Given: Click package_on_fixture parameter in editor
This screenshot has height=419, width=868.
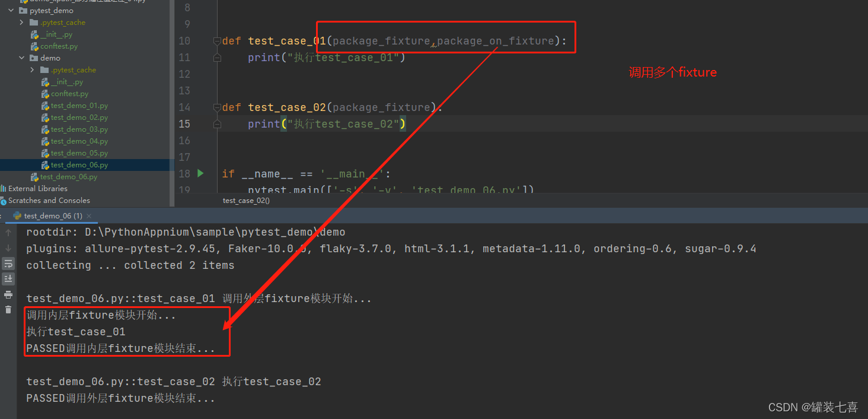Looking at the screenshot, I should [x=495, y=41].
